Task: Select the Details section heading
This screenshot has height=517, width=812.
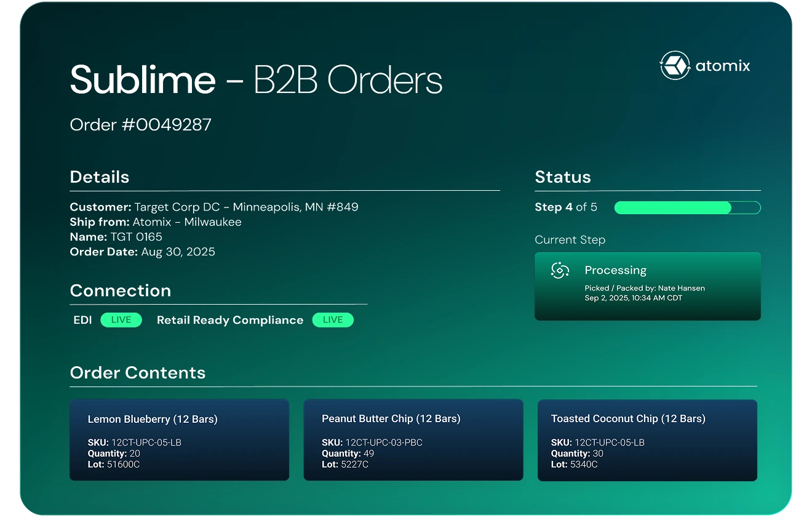Action: [100, 177]
